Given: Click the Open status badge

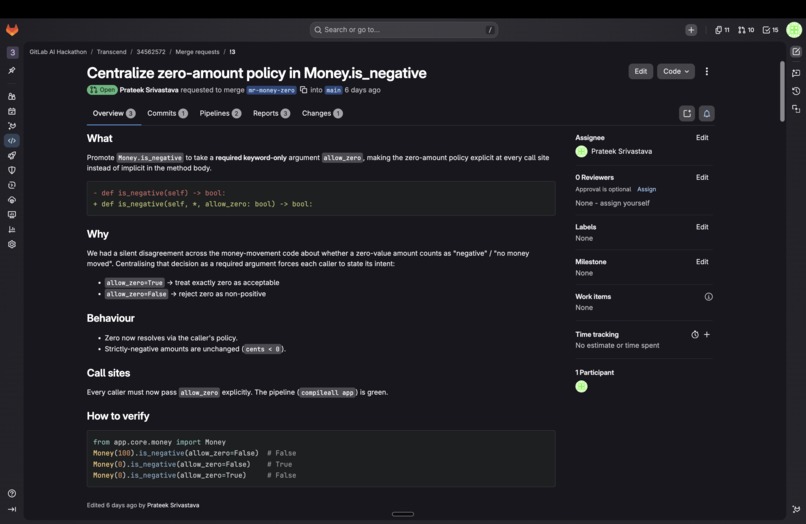Looking at the screenshot, I should click(x=102, y=90).
